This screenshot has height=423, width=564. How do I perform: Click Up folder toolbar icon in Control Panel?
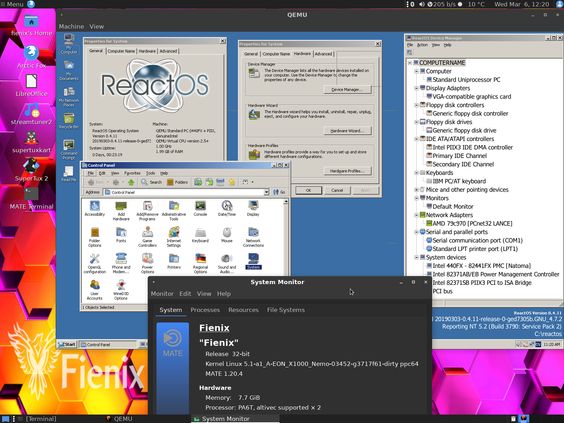[x=131, y=182]
